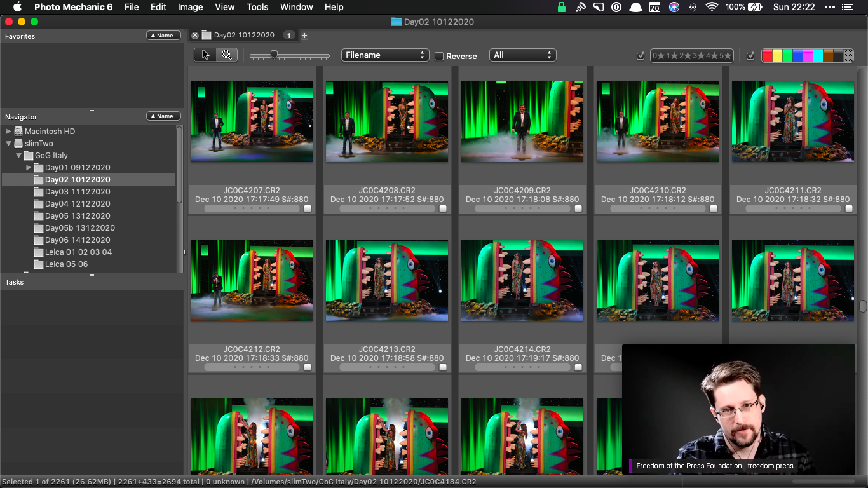Click the Leica 01 02 03 04 folder icon

tap(39, 252)
